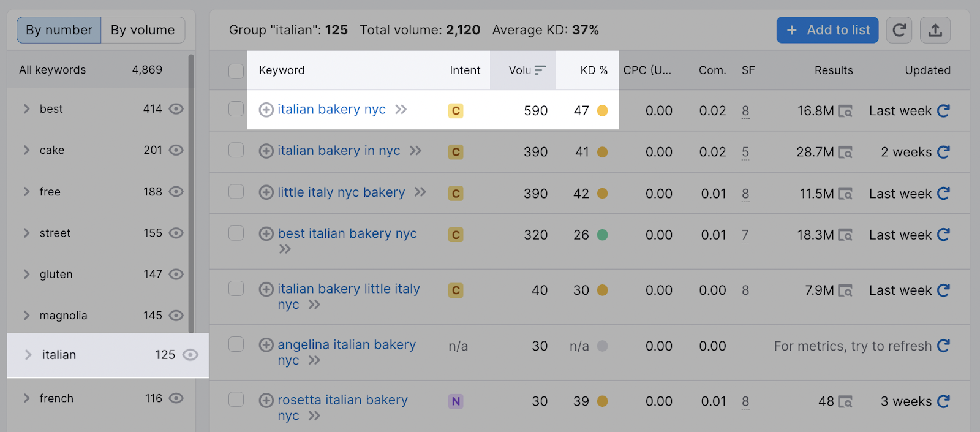Select all keywords with the header checkbox
Screen dimensions: 980x432
point(236,70)
